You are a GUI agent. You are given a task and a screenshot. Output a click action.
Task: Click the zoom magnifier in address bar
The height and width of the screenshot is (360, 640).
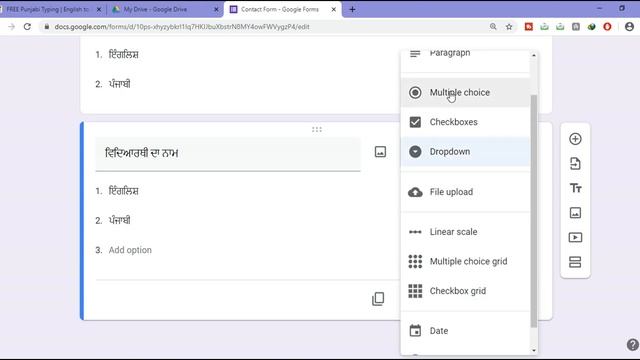[x=493, y=27]
